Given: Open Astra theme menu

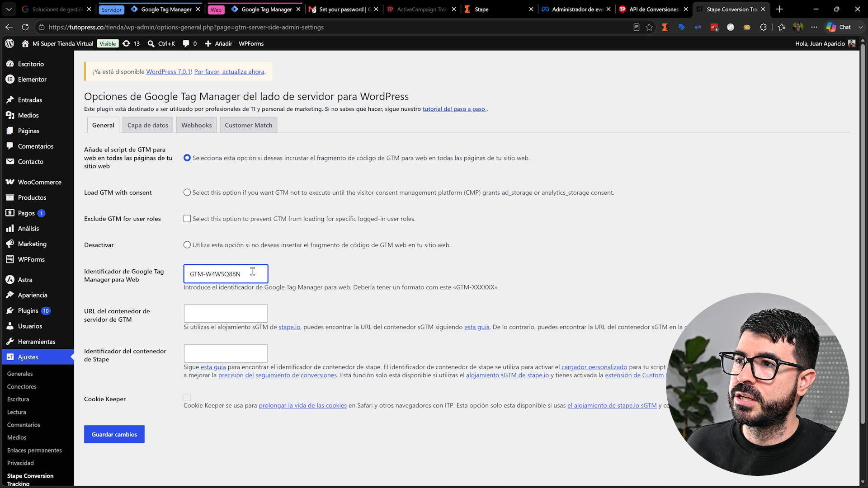Looking at the screenshot, I should point(25,280).
